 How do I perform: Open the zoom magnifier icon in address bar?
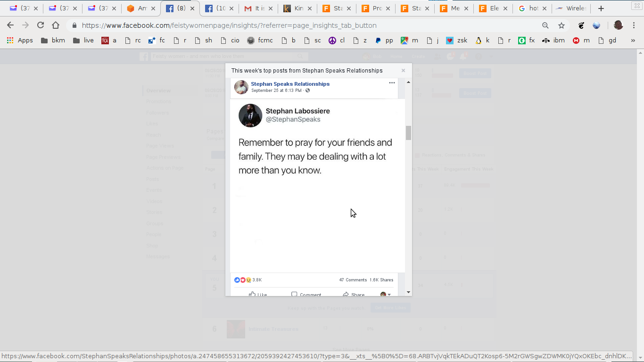pyautogui.click(x=545, y=25)
